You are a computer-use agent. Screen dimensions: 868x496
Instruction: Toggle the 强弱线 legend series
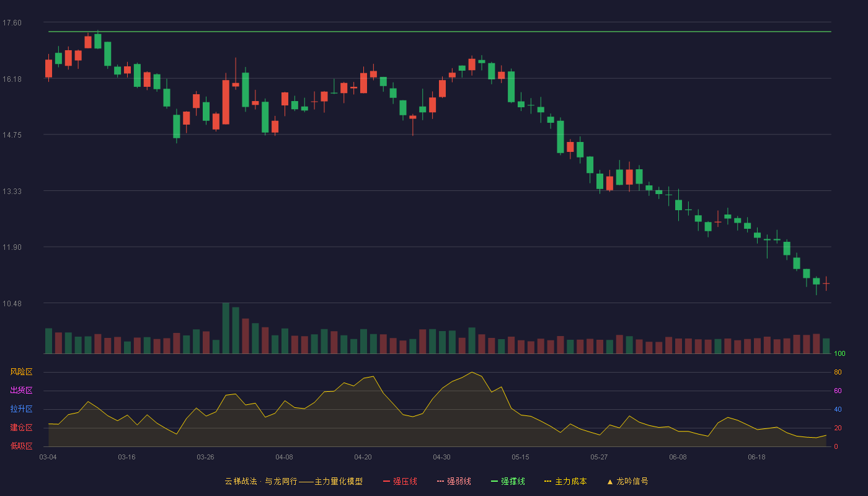[454, 481]
